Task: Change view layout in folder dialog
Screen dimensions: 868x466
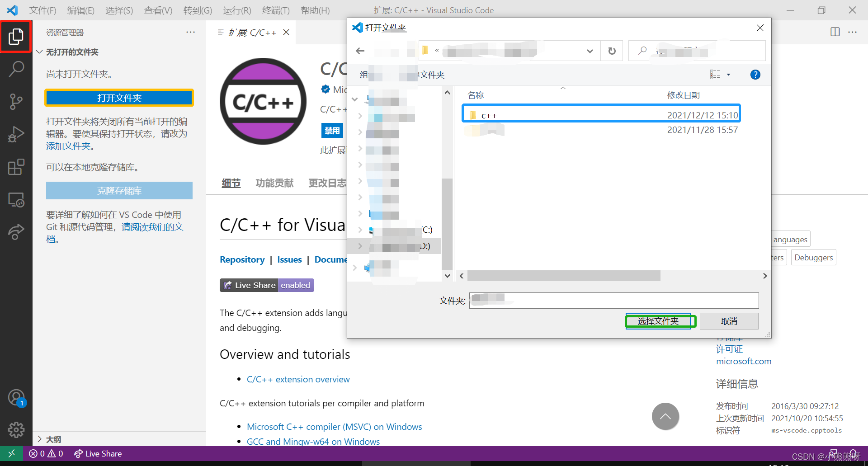Action: coord(715,74)
